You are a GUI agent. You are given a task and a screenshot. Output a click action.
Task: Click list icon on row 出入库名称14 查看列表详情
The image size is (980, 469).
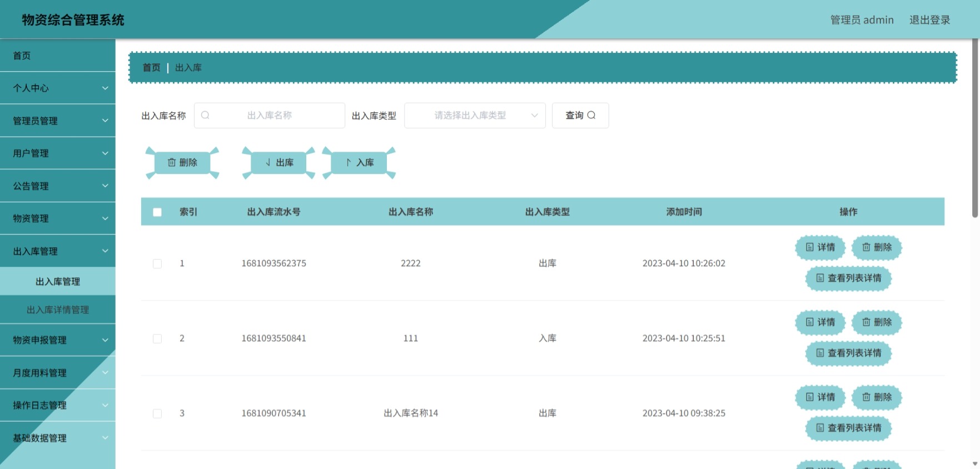point(820,428)
